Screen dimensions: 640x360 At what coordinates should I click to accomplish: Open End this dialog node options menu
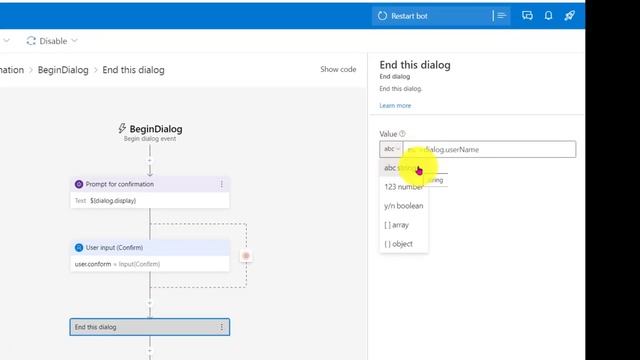[x=222, y=327]
